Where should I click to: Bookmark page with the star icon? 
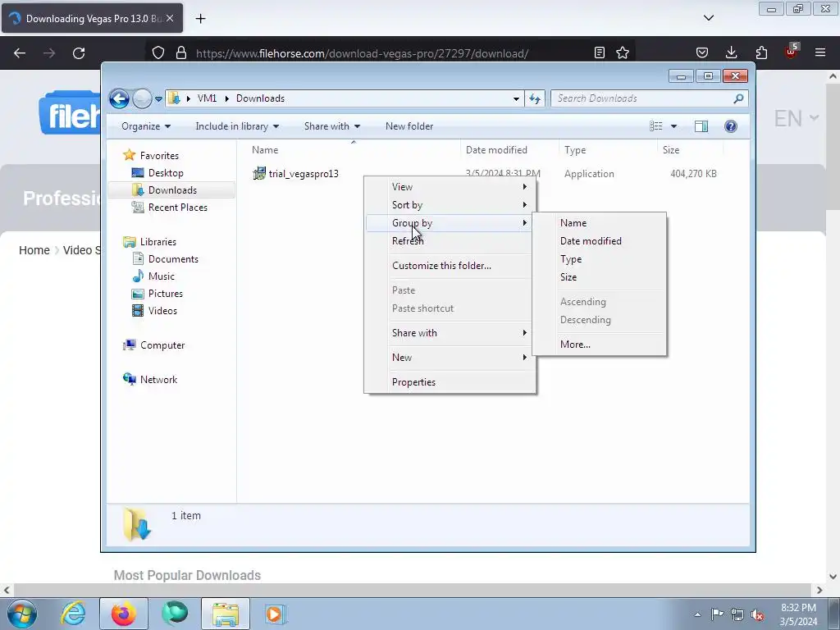[x=623, y=53]
